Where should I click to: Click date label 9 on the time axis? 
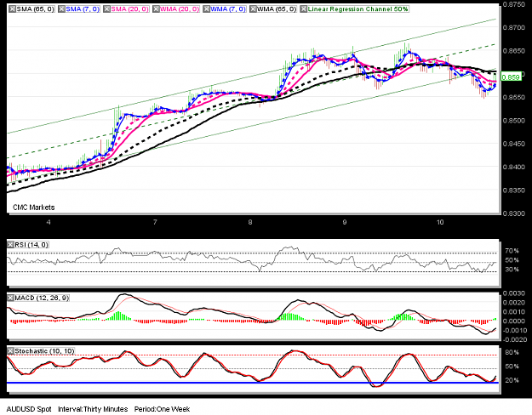pyautogui.click(x=345, y=222)
